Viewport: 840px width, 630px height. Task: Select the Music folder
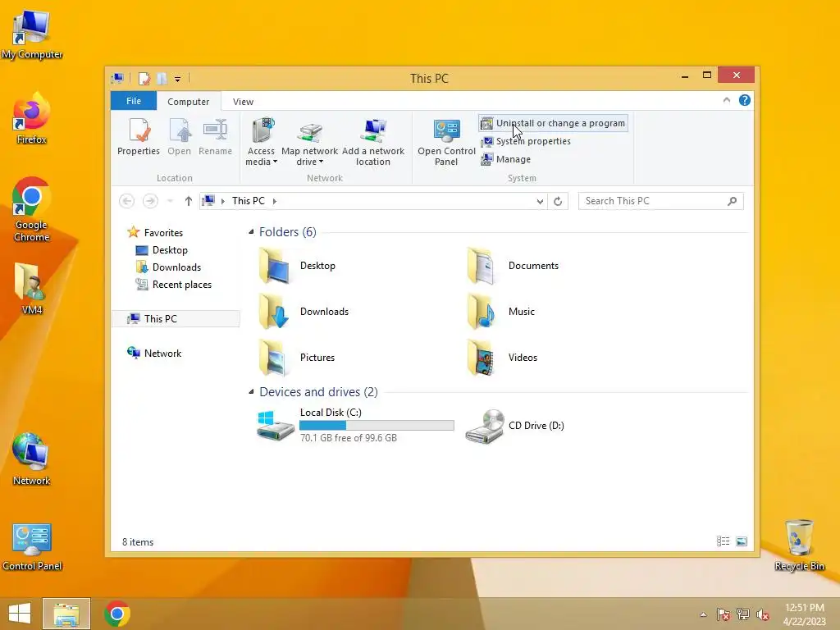pos(501,312)
